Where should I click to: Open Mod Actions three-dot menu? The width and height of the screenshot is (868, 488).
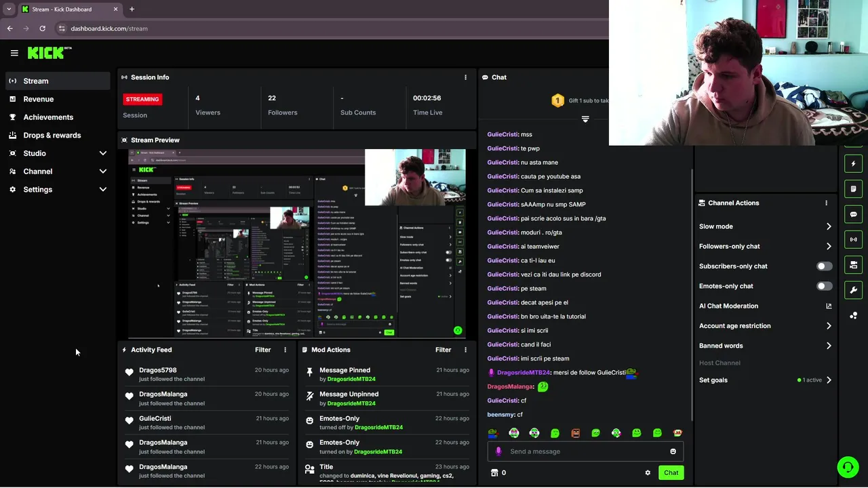point(465,350)
